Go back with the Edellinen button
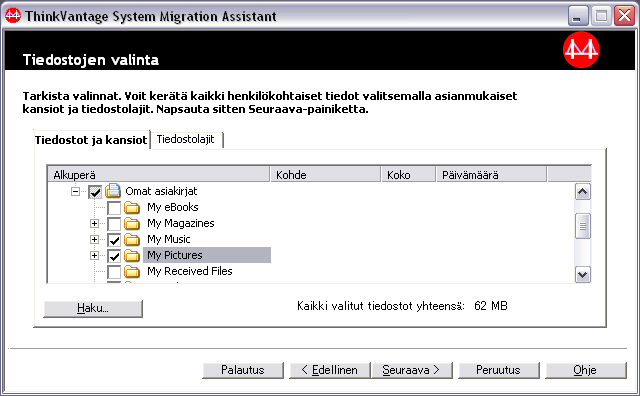The width and height of the screenshot is (640, 396). (x=330, y=370)
